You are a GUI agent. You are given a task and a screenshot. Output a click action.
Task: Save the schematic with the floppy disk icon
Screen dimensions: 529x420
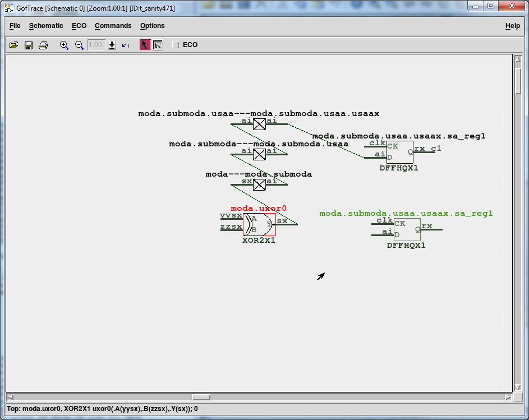pos(29,45)
